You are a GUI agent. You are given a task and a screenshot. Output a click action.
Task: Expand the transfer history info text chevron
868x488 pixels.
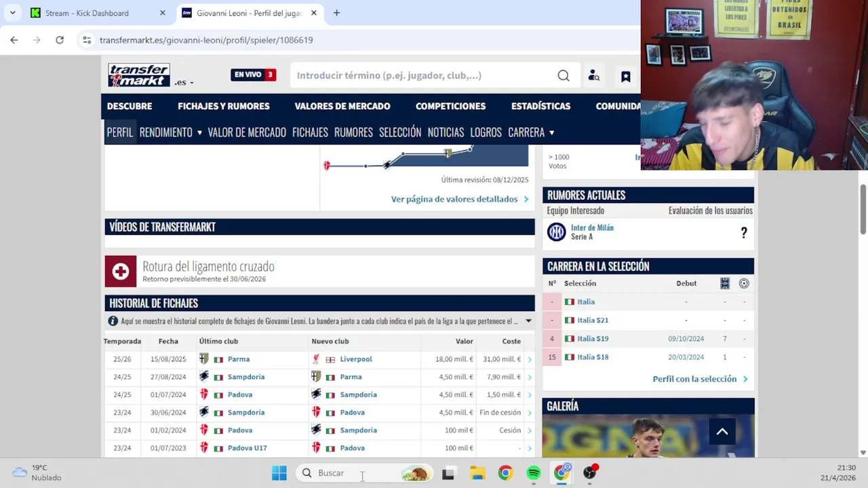pos(528,321)
